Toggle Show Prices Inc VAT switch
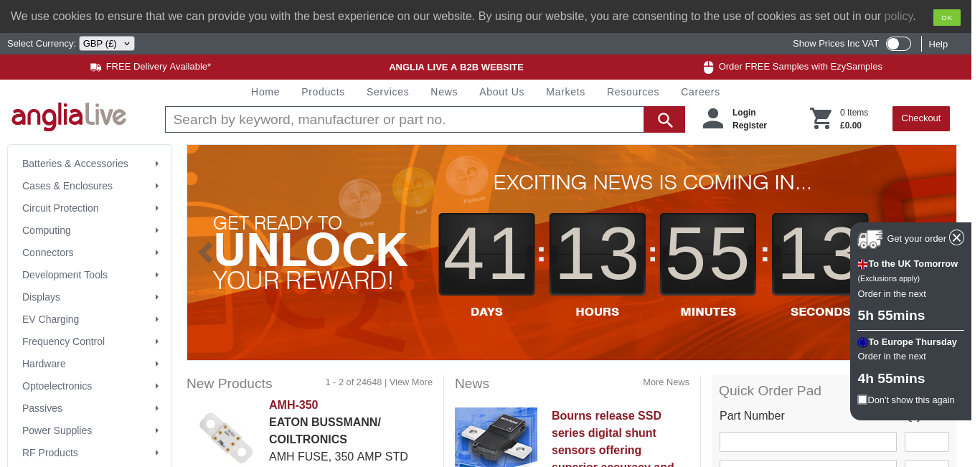Viewport: 980px width, 467px height. (x=898, y=44)
